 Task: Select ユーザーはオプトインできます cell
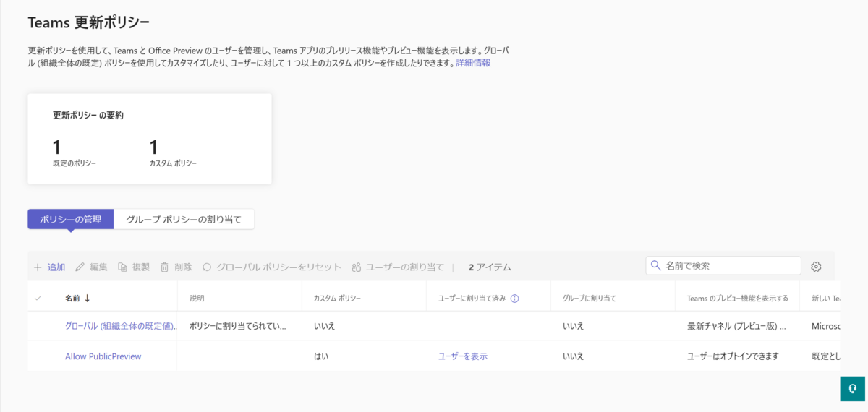coord(733,356)
